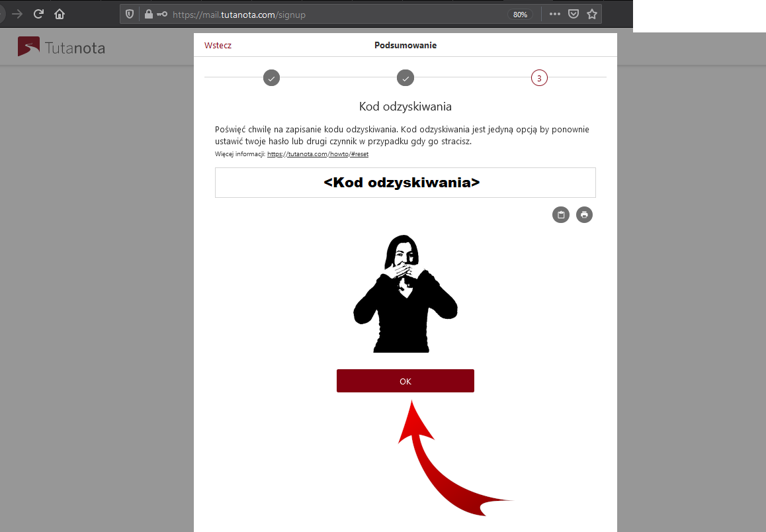Confirm with the OK button
Image resolution: width=766 pixels, height=532 pixels.
click(x=405, y=381)
